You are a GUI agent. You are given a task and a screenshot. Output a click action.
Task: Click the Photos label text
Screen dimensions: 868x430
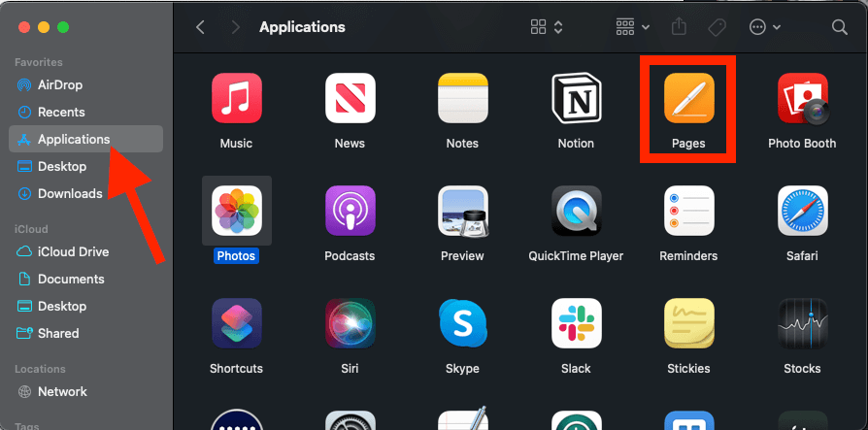[236, 255]
